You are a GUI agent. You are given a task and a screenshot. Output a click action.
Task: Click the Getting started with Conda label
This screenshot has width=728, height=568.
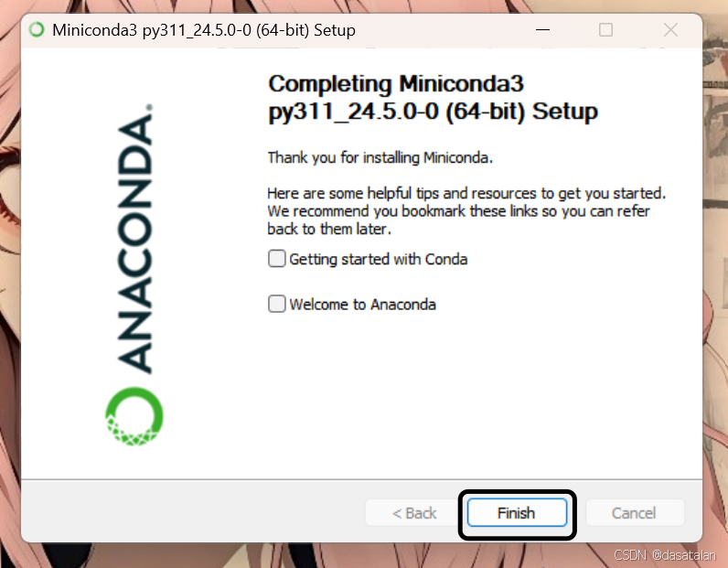379,259
